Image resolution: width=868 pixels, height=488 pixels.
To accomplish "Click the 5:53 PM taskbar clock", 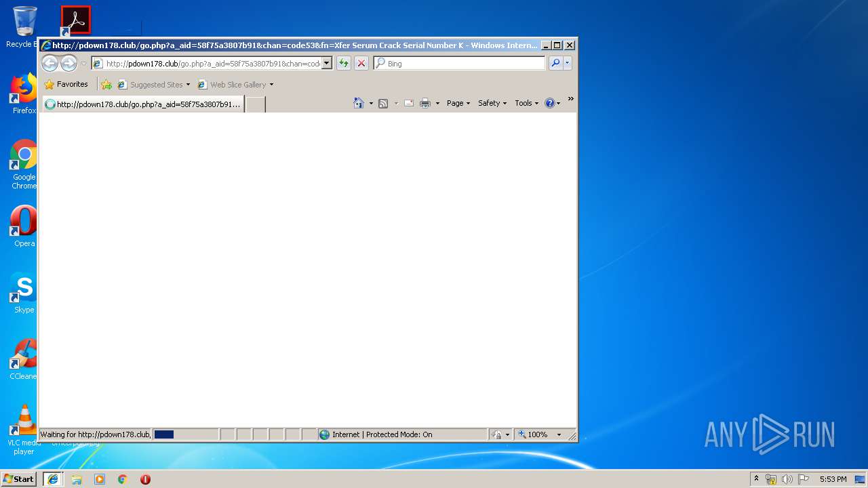I will point(833,479).
